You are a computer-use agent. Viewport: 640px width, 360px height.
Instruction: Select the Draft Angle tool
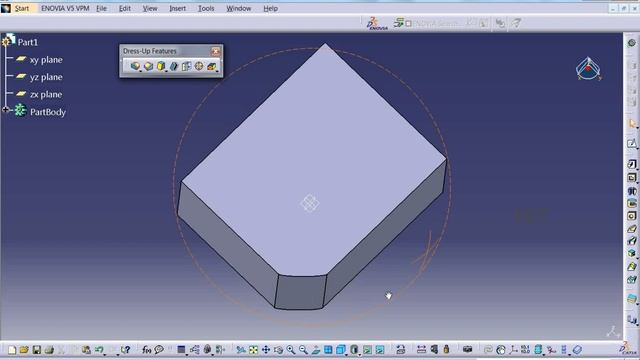click(161, 66)
